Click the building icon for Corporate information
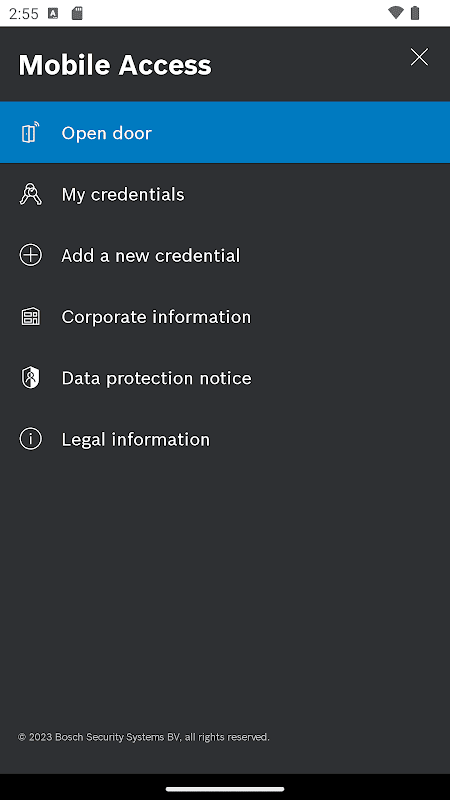This screenshot has width=450, height=800. coord(30,316)
